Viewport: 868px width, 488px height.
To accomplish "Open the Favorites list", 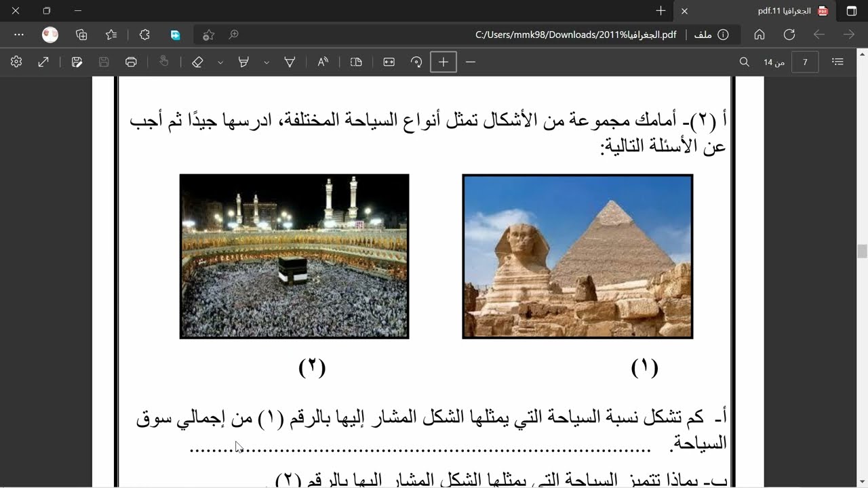I will pos(112,35).
